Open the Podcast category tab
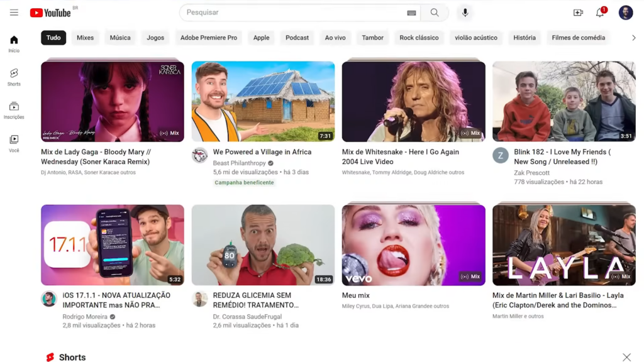Screen dimensions: 644x362 pos(297,38)
